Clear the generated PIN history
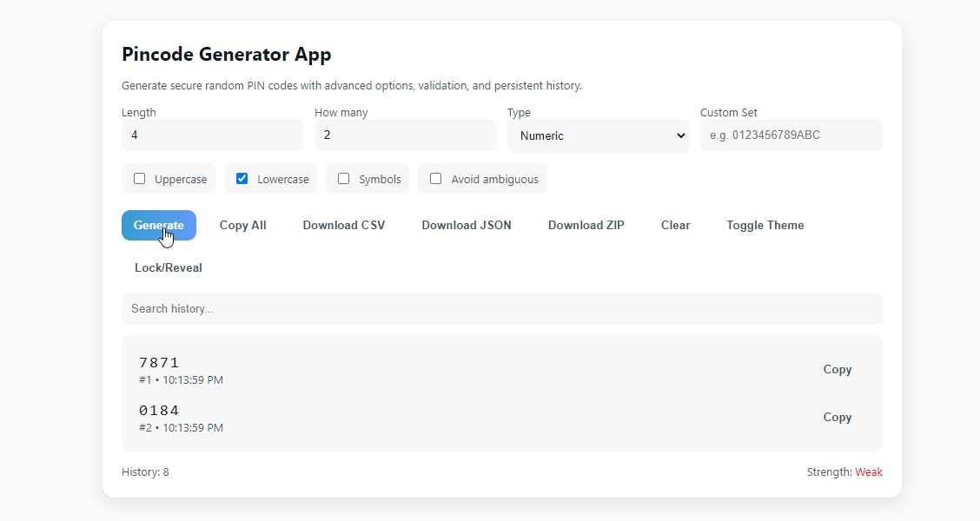Screen dimensions: 980x521 [x=675, y=225]
